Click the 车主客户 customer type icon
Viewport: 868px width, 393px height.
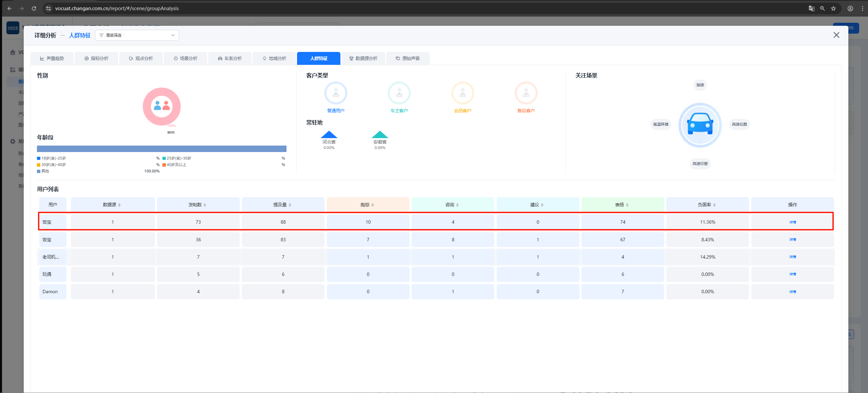399,93
